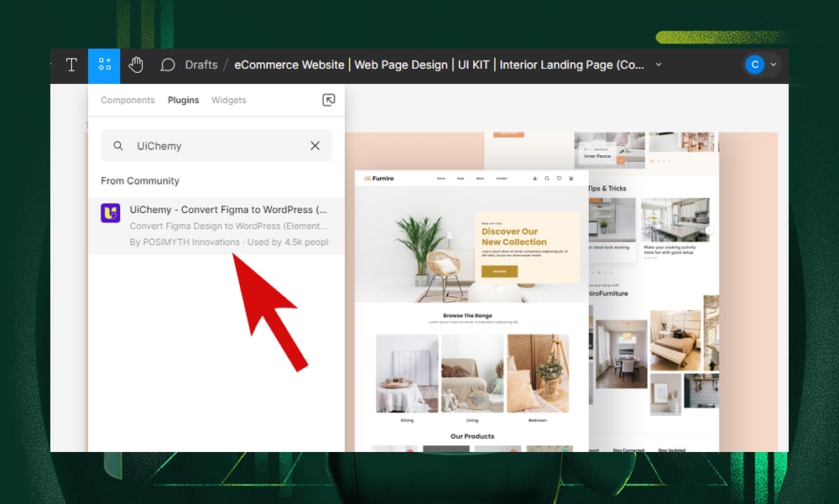Select the Plugins tab
This screenshot has height=504, width=839.
click(183, 100)
